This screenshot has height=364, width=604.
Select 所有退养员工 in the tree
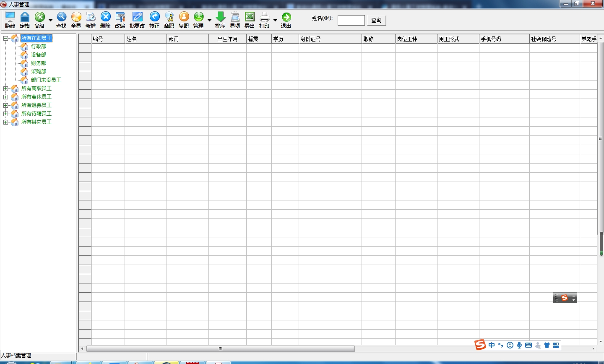tap(36, 105)
